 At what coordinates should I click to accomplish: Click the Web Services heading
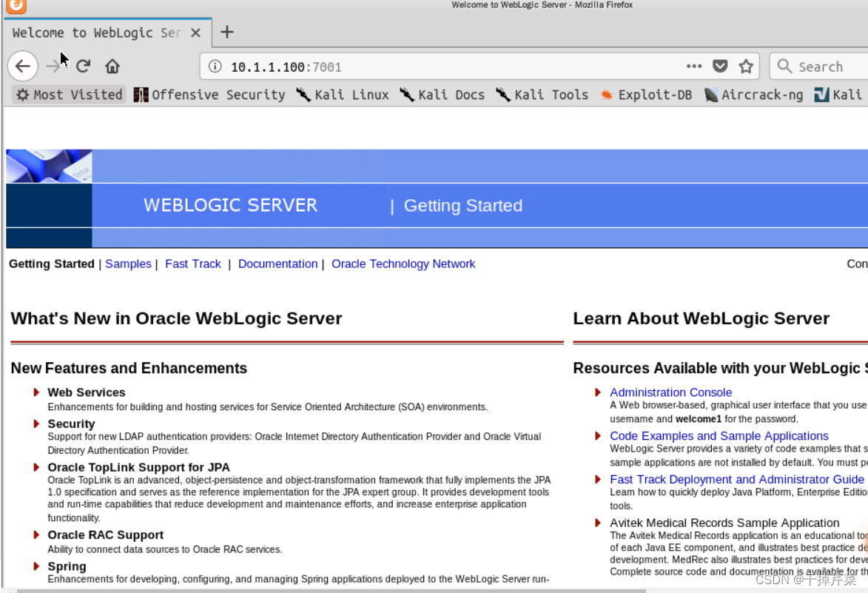(x=87, y=392)
